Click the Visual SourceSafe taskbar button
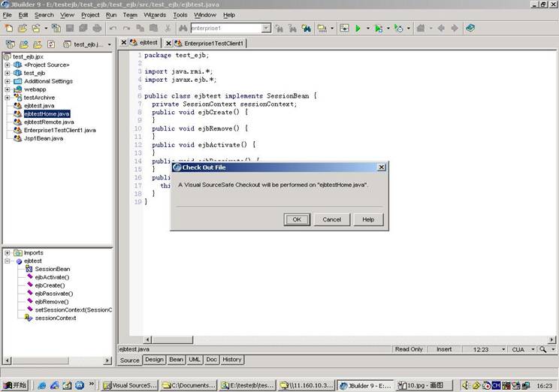 click(x=130, y=385)
